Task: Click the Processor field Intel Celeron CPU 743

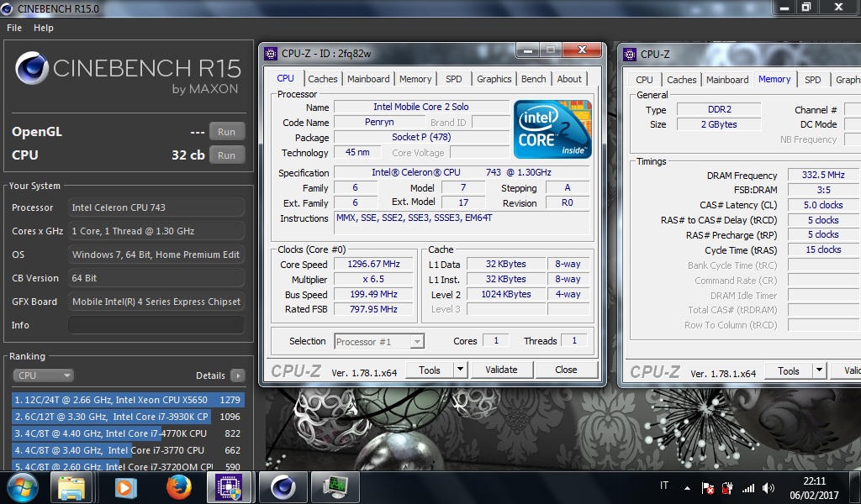Action: (156, 207)
